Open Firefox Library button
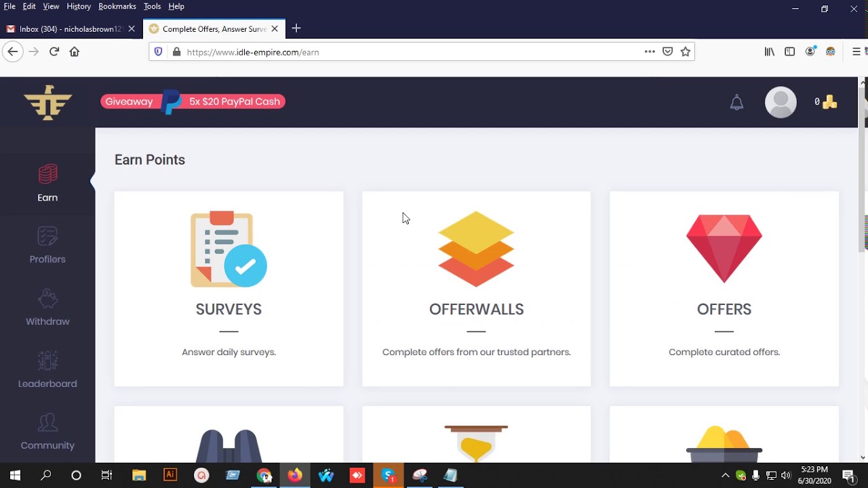This screenshot has width=868, height=488. (770, 52)
